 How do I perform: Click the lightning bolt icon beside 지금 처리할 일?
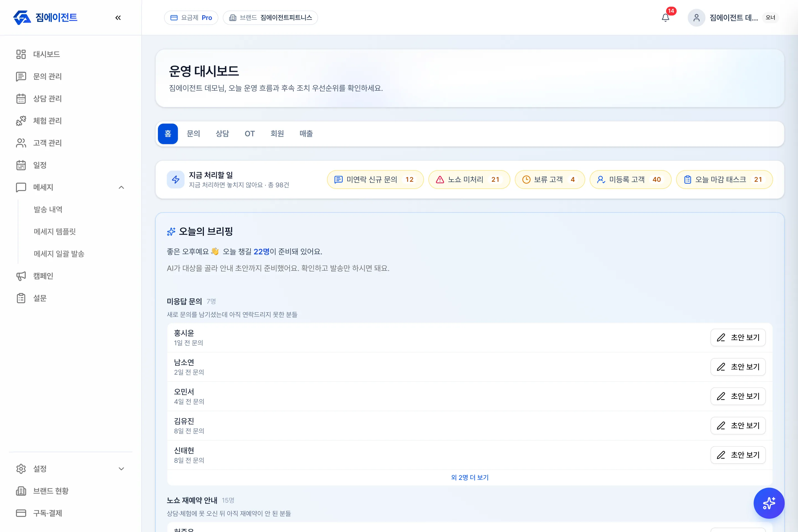click(x=175, y=180)
